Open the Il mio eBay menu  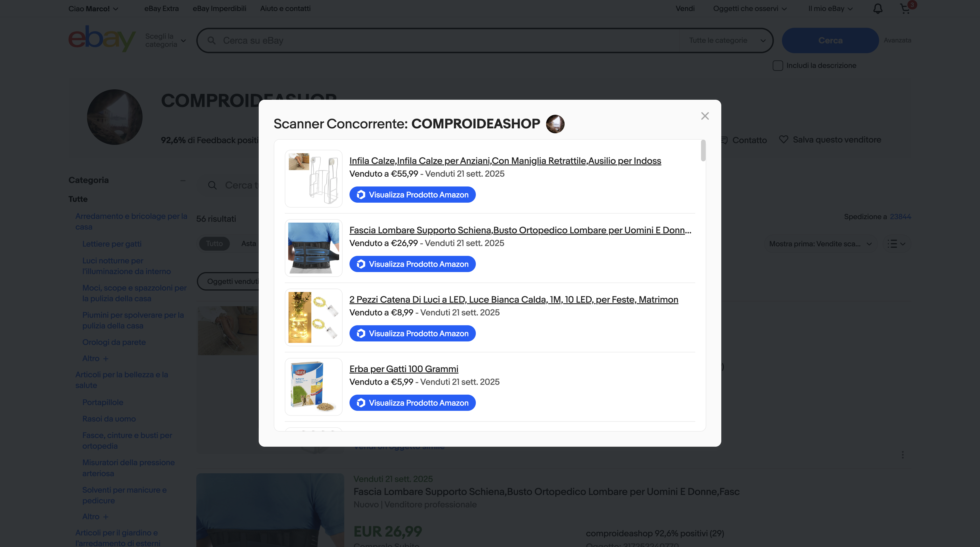[x=830, y=8]
